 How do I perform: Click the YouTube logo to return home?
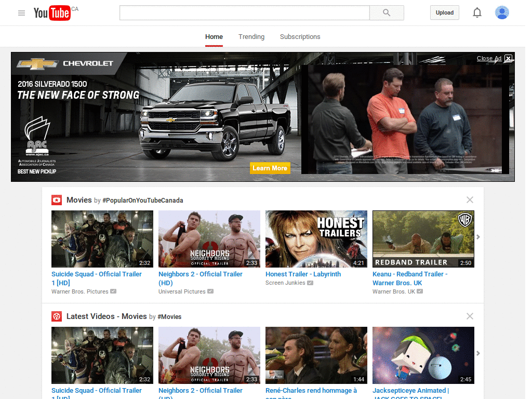point(52,12)
